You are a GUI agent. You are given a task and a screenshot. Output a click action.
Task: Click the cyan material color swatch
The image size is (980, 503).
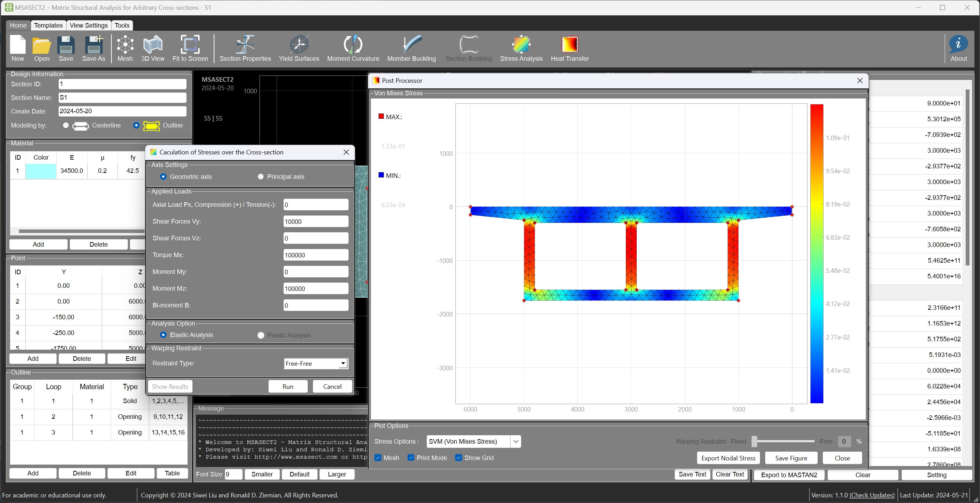pyautogui.click(x=41, y=171)
